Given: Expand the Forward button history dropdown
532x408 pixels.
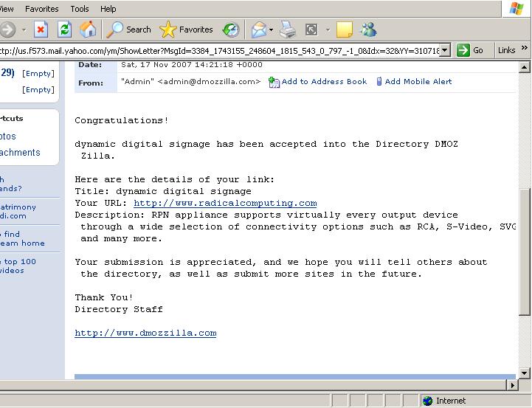Looking at the screenshot, I should (x=24, y=30).
